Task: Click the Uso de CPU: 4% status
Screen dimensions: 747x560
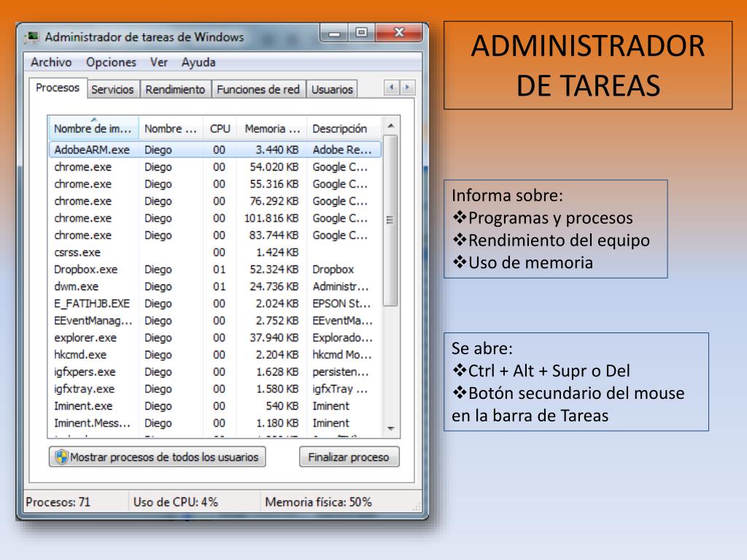Action: coord(175,502)
